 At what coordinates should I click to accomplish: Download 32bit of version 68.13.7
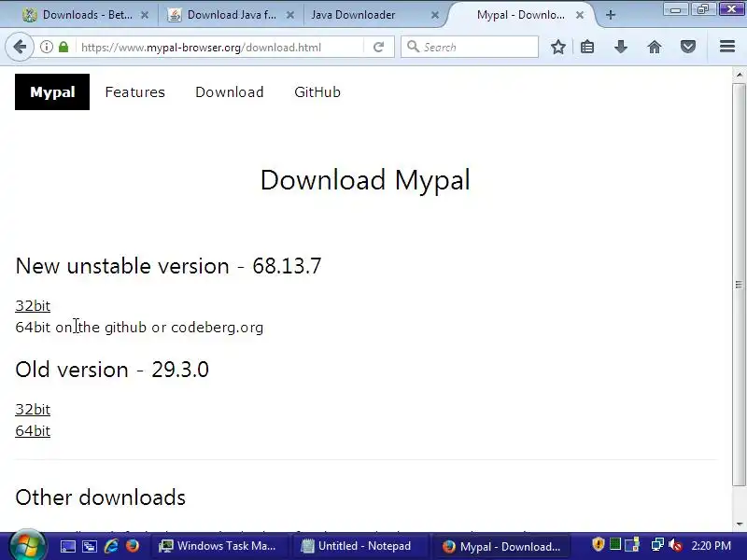pyautogui.click(x=33, y=306)
